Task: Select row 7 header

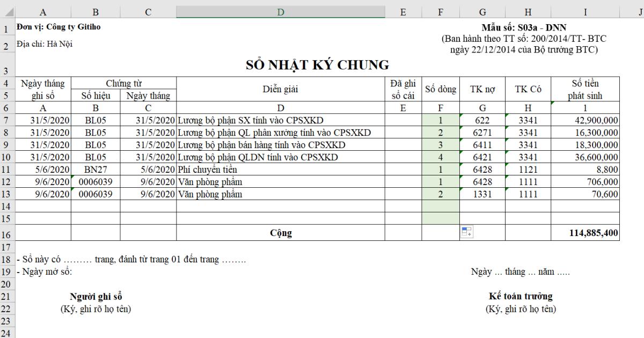Action: pos(8,121)
